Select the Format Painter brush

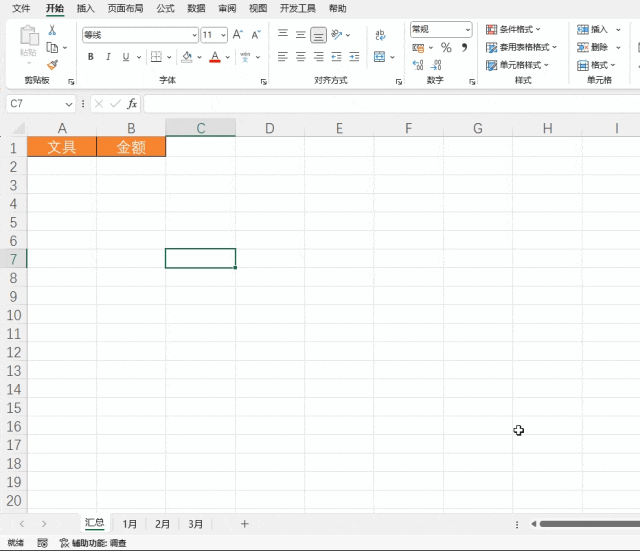(52, 64)
